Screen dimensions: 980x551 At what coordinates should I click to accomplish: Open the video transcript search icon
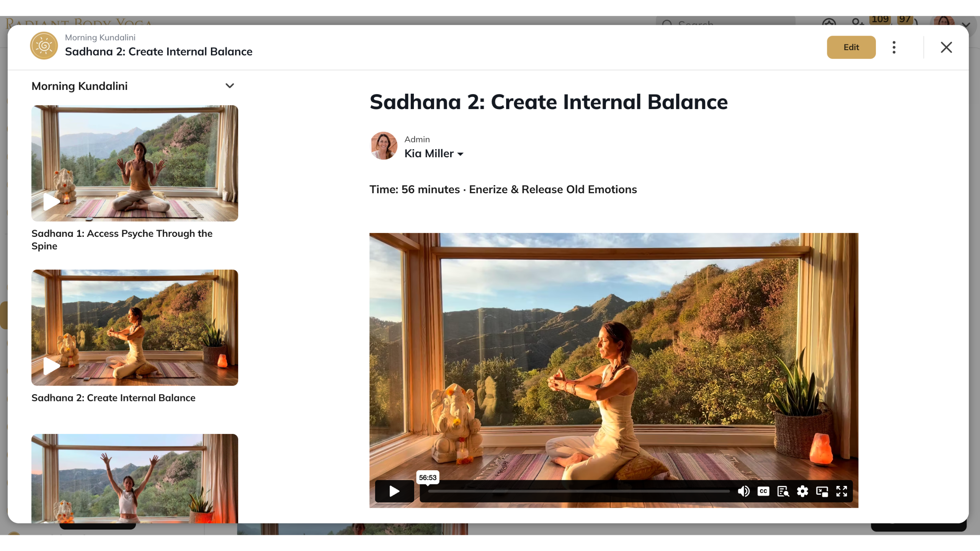tap(783, 491)
